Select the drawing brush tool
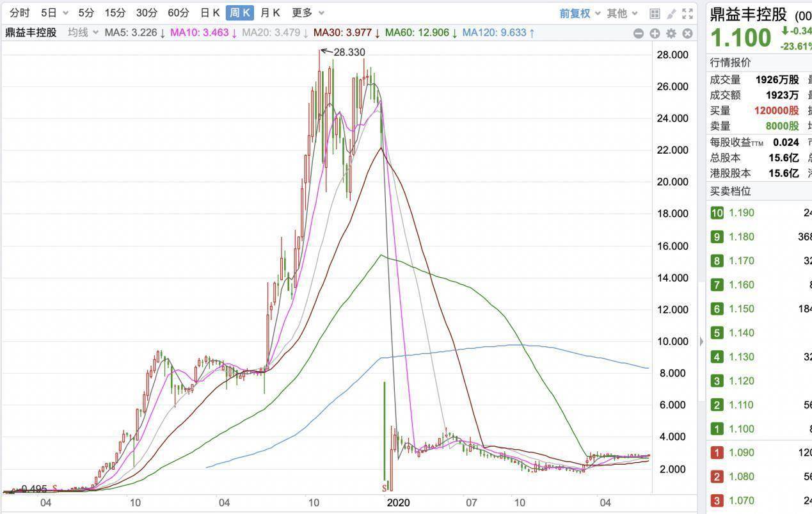The image size is (812, 514). click(x=671, y=13)
